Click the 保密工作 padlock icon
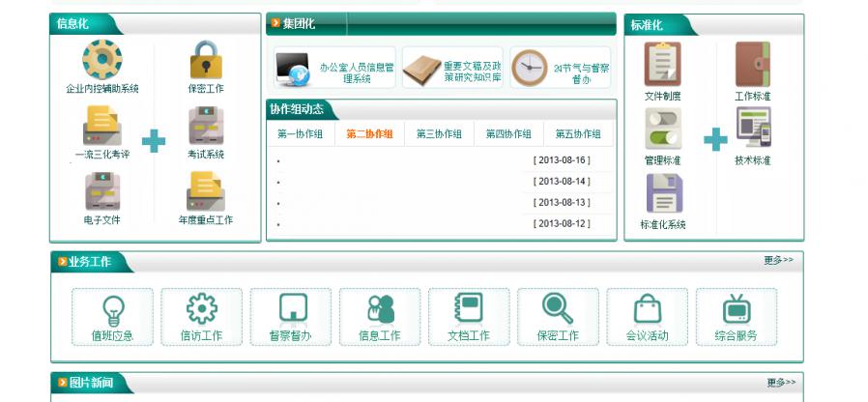Viewport: 868px width, 402px height. point(206,60)
